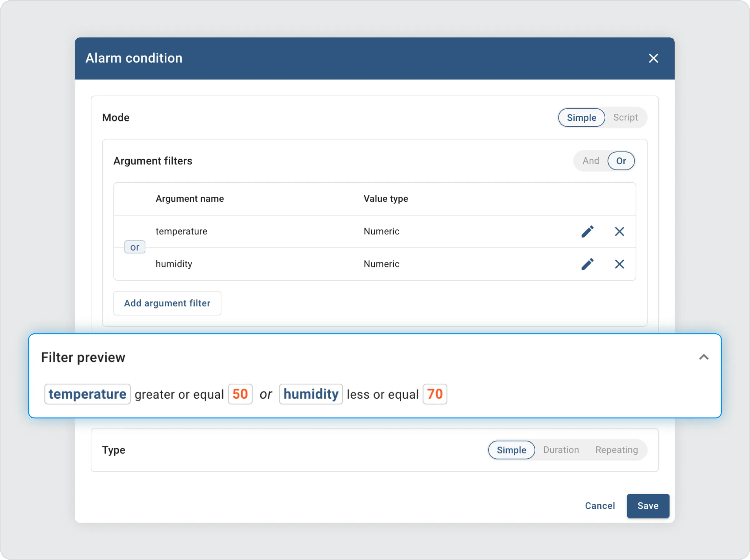Collapse the Filter preview panel
This screenshot has width=750, height=560.
point(703,357)
